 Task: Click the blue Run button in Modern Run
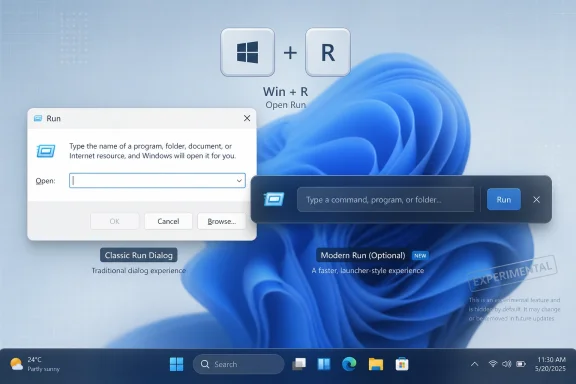(x=504, y=199)
